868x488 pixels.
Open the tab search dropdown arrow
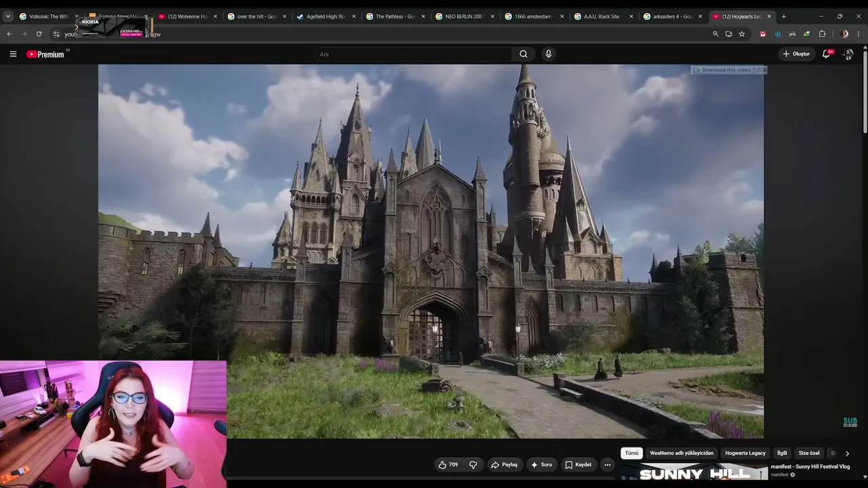pyautogui.click(x=7, y=16)
